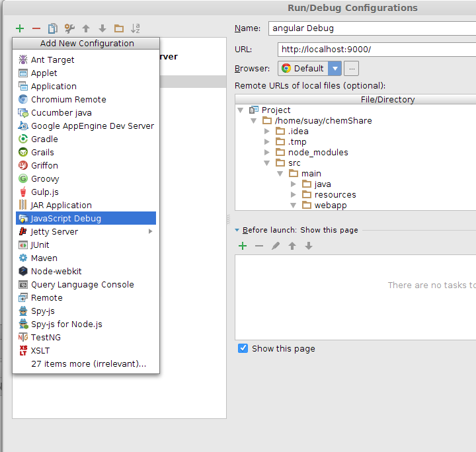Choose Gulp.js configuration
The height and width of the screenshot is (452, 476).
point(86,192)
